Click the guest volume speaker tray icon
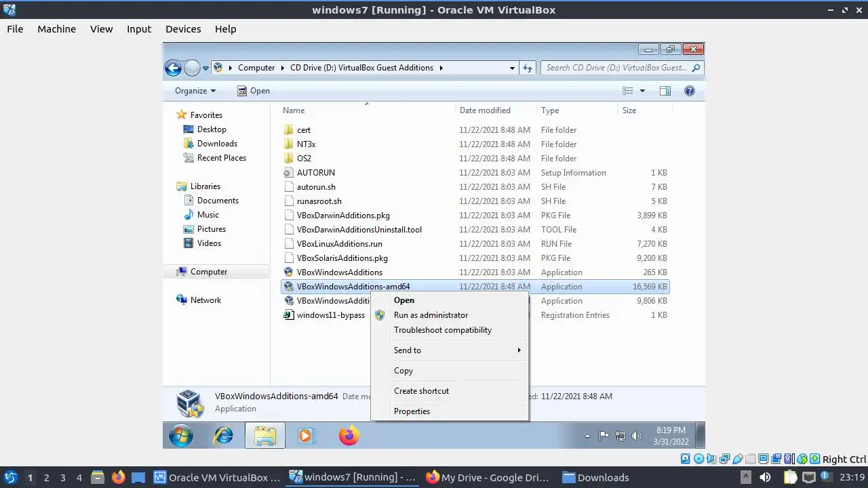 point(636,436)
